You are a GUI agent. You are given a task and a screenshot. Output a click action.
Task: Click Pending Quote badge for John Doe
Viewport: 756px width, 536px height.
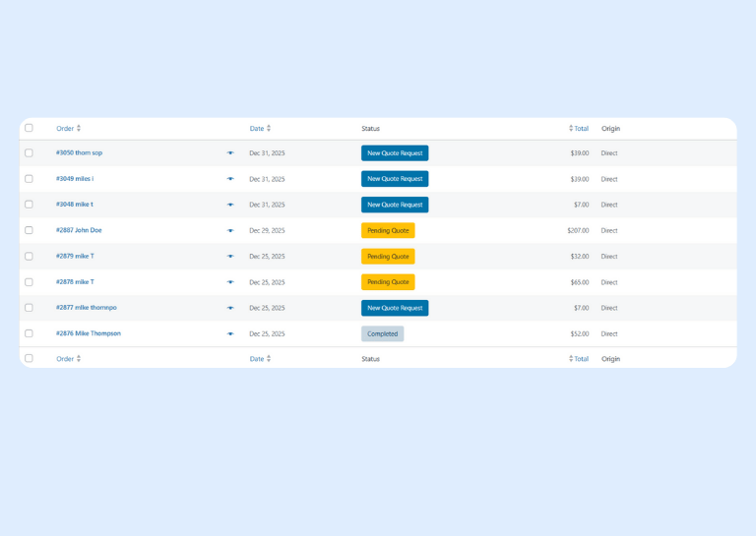click(x=388, y=230)
